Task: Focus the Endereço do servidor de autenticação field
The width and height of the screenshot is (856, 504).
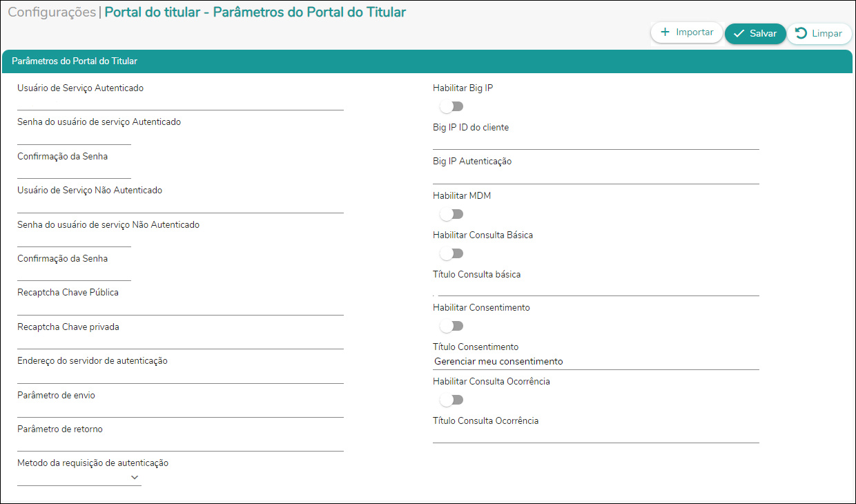Action: point(180,375)
